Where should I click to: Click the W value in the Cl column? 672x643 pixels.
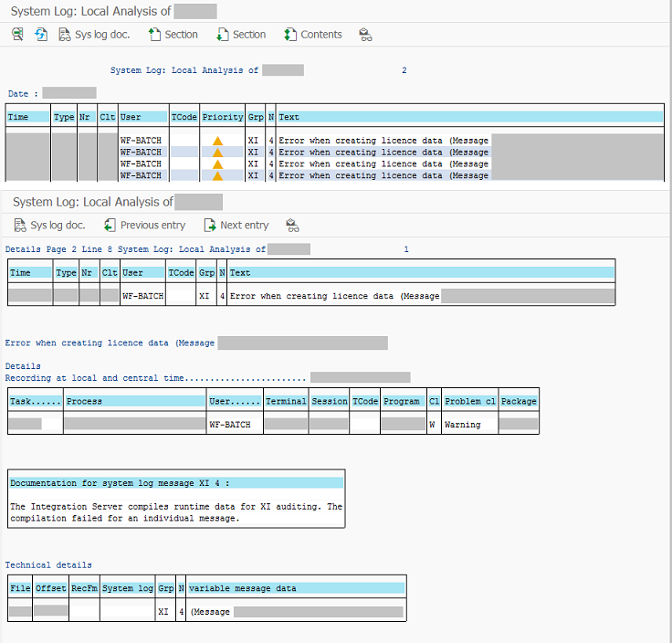[432, 425]
